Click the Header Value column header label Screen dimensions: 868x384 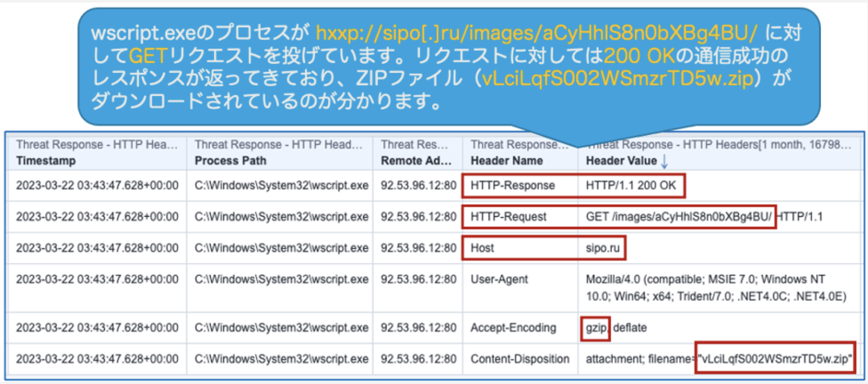coord(621,161)
